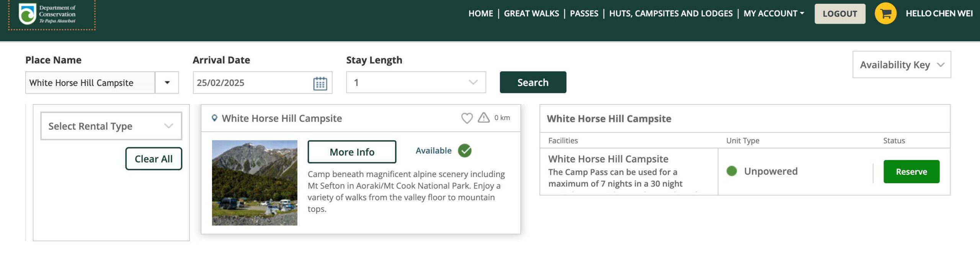Go to the Home page
980x275 pixels.
click(480, 13)
